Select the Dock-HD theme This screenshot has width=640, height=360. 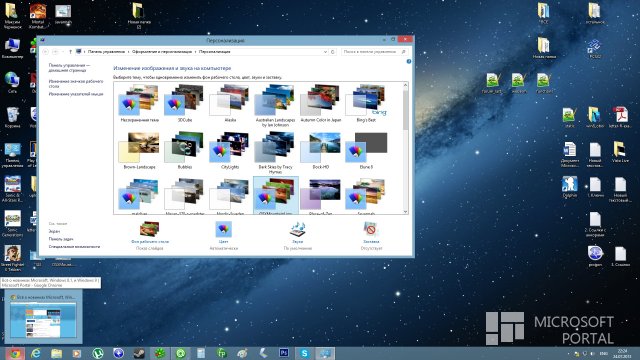(x=321, y=150)
